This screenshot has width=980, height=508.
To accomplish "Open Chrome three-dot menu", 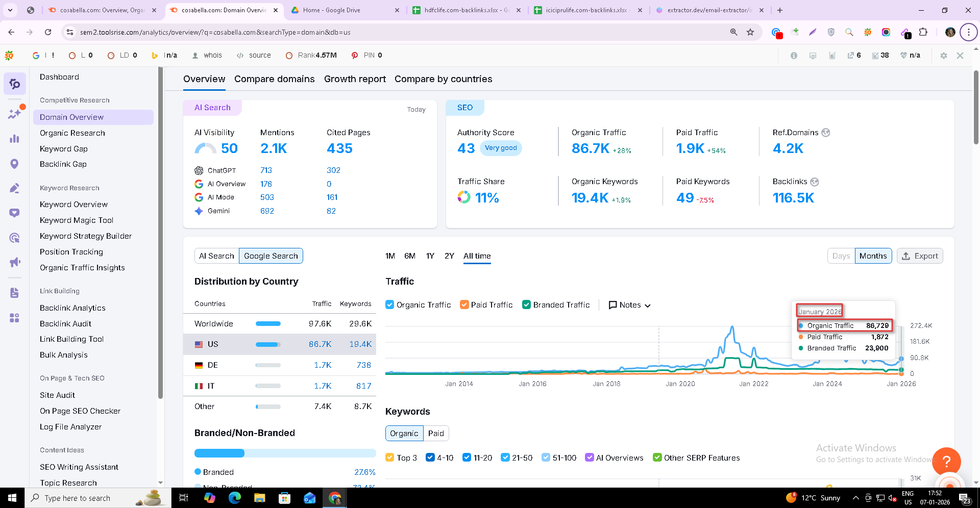I will tap(968, 32).
